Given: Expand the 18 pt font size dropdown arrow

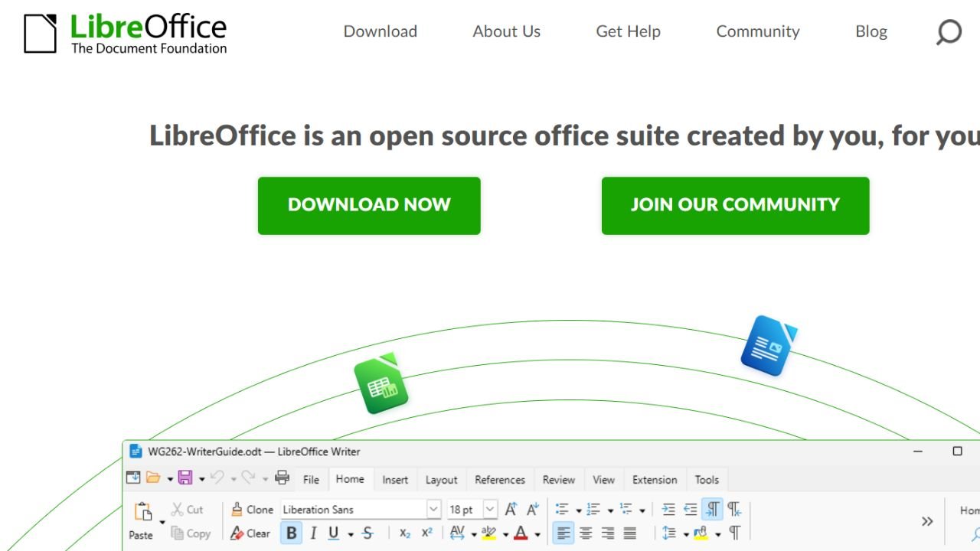Looking at the screenshot, I should 490,509.
